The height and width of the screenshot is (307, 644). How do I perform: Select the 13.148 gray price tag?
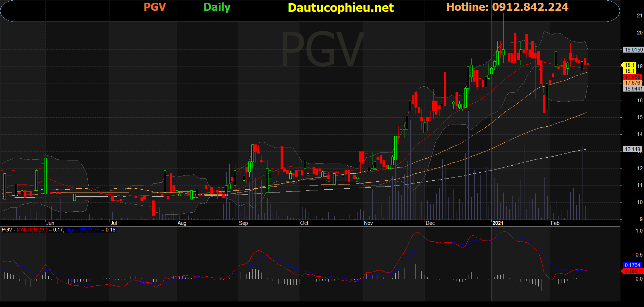coord(632,149)
